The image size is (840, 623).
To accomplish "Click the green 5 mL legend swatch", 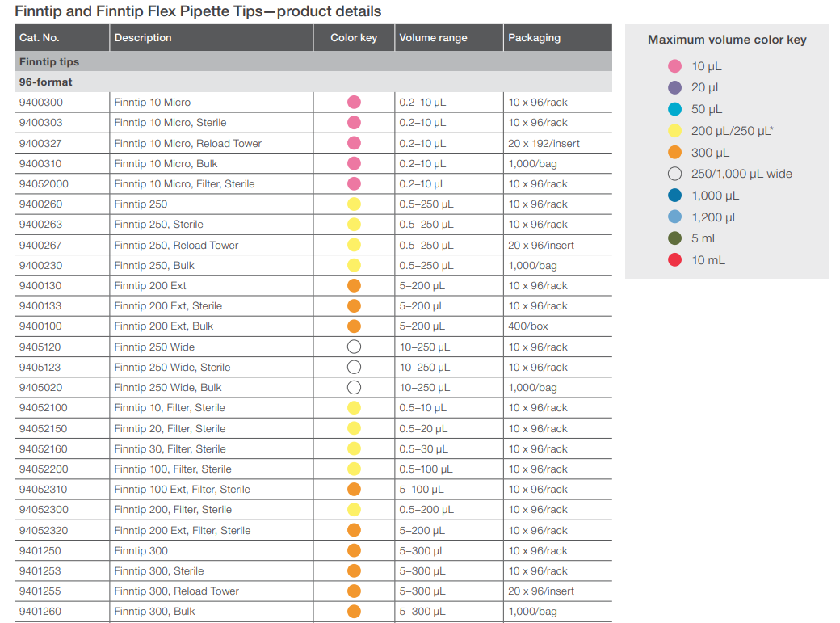I will [x=674, y=238].
